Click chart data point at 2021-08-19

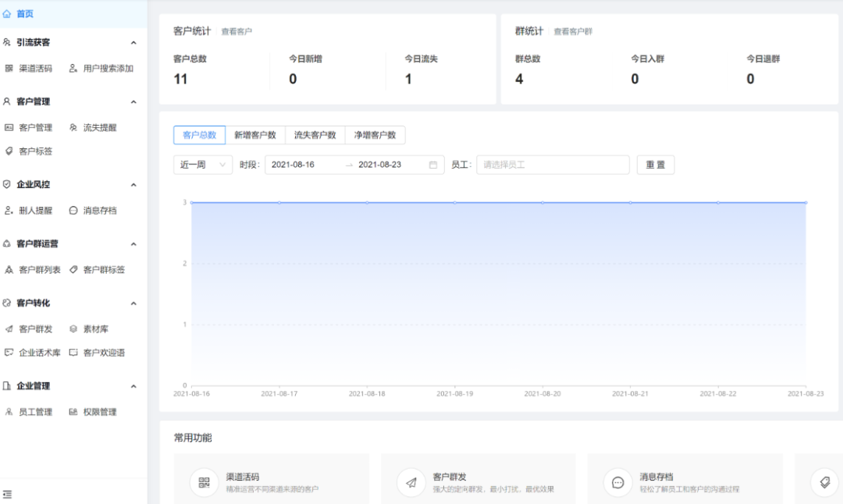[x=455, y=203]
